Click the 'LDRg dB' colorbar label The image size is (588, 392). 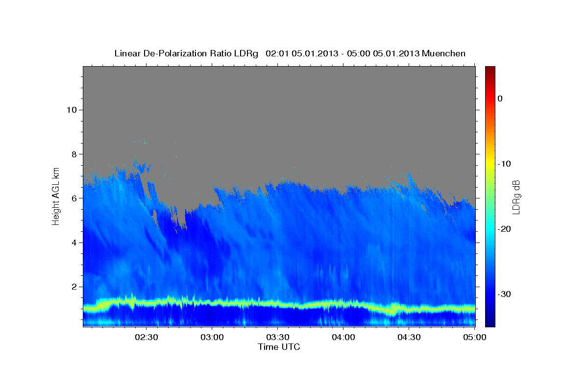(x=515, y=197)
